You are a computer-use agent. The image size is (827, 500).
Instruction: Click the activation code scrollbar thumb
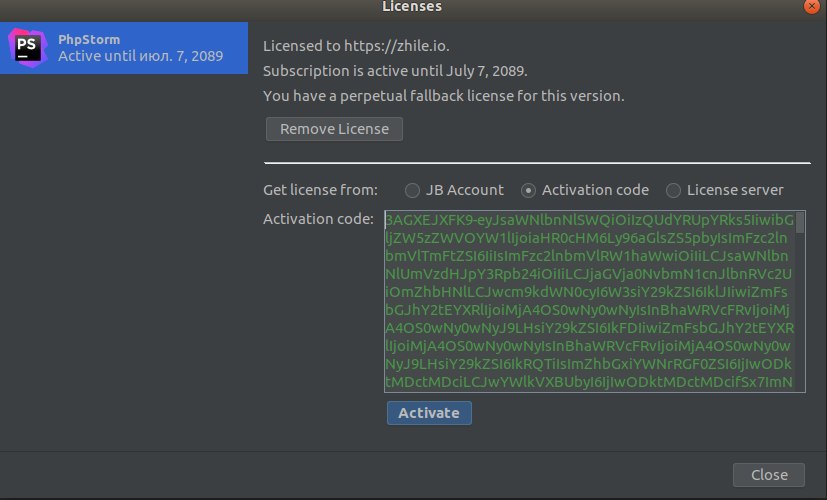point(800,223)
